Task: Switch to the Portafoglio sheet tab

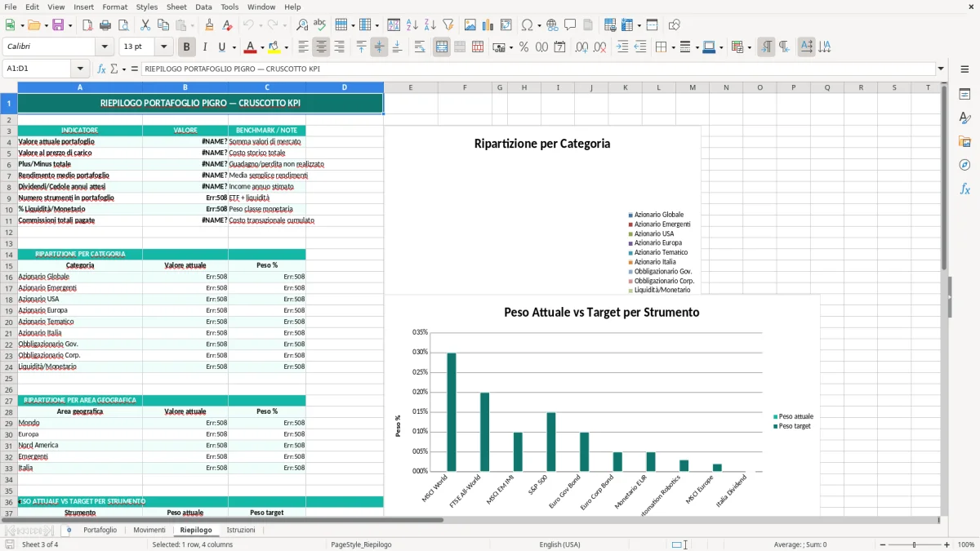Action: 100,530
